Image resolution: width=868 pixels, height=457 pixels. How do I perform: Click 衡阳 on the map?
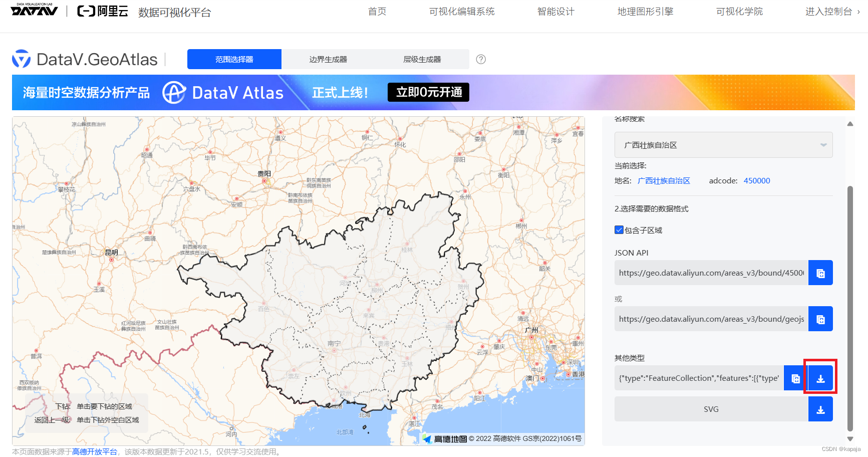[503, 175]
